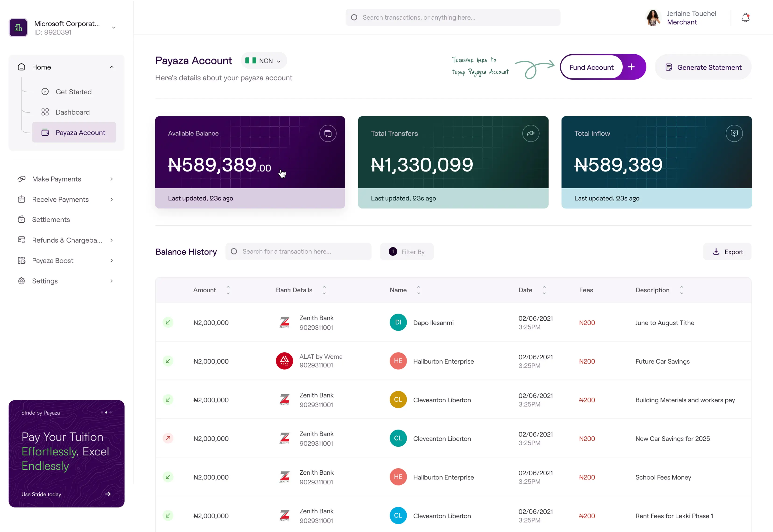Open the Filter By button

[406, 252]
